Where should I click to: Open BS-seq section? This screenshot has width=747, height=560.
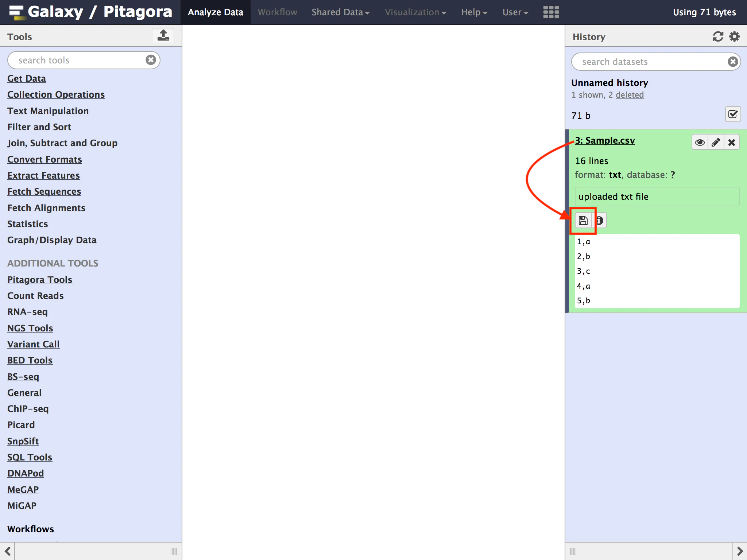[x=23, y=377]
